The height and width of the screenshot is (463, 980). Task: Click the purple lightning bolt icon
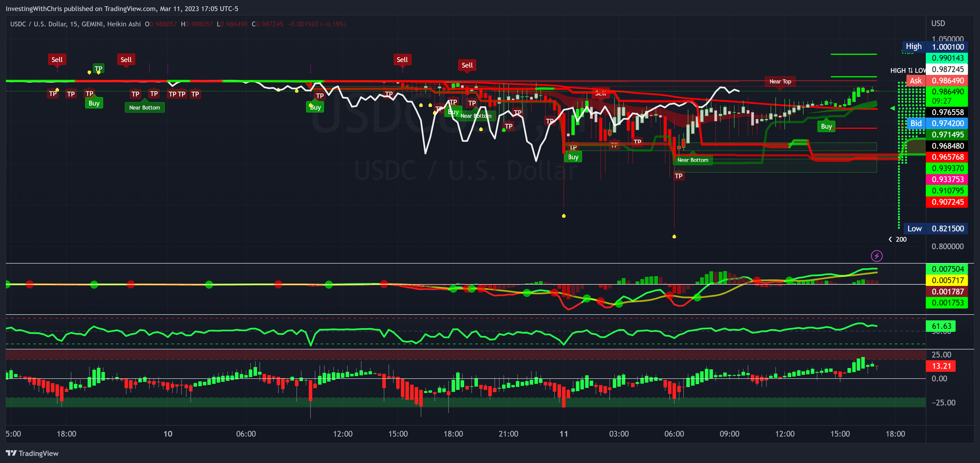point(877,256)
